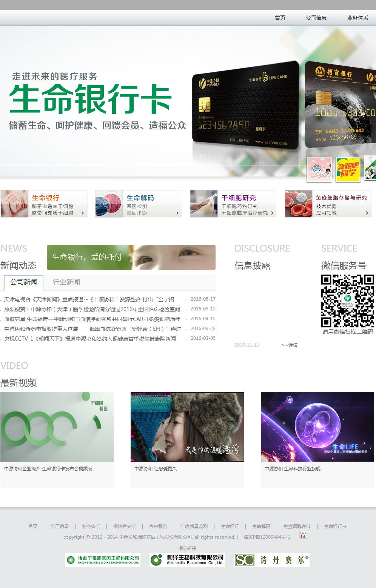Switch to the 行业新闻 tab
This screenshot has height=588, width=376.
pyautogui.click(x=66, y=282)
